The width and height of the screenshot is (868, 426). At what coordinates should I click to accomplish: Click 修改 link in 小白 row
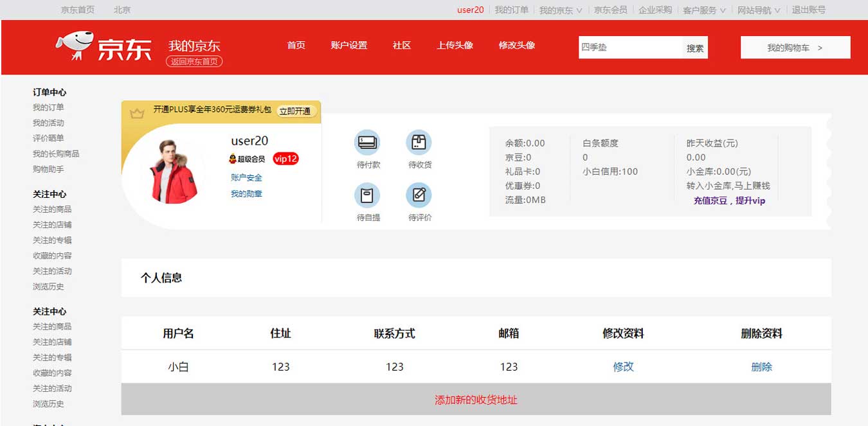[x=623, y=367]
